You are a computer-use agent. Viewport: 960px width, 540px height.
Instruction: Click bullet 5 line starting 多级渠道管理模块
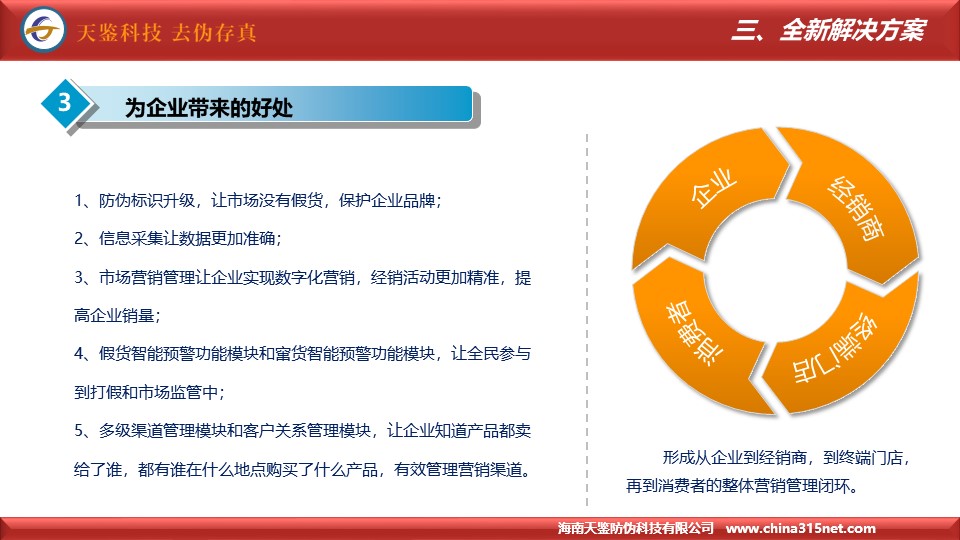click(302, 430)
